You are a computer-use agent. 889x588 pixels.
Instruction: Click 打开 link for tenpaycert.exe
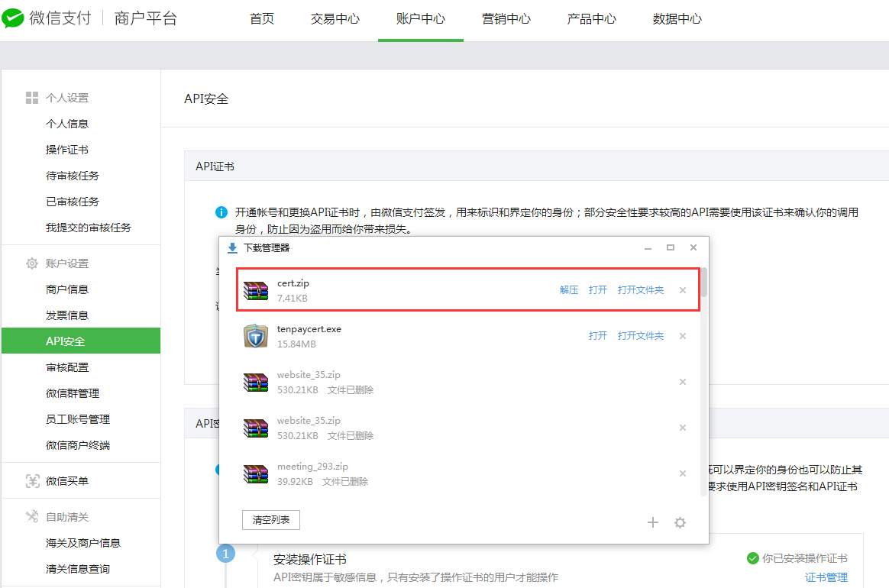(597, 336)
